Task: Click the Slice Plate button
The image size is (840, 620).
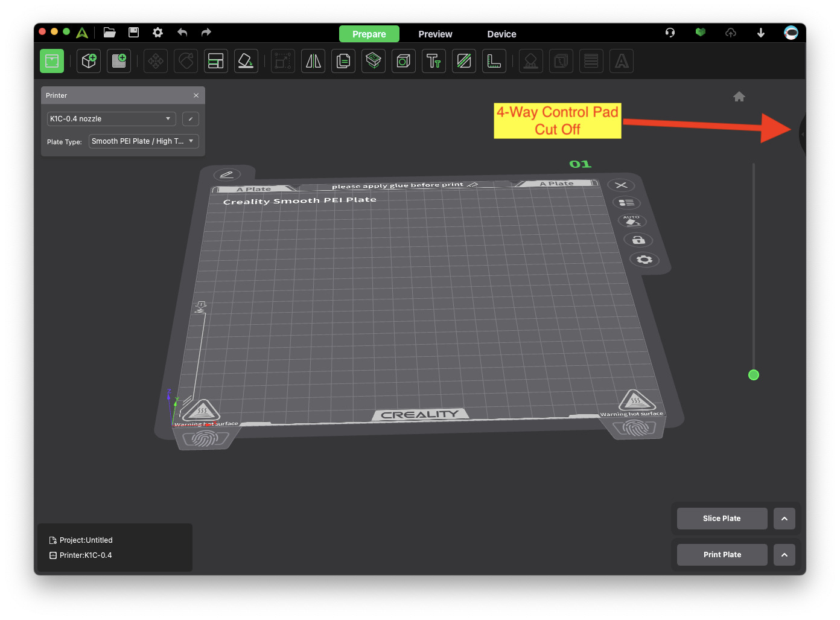Action: 722,519
